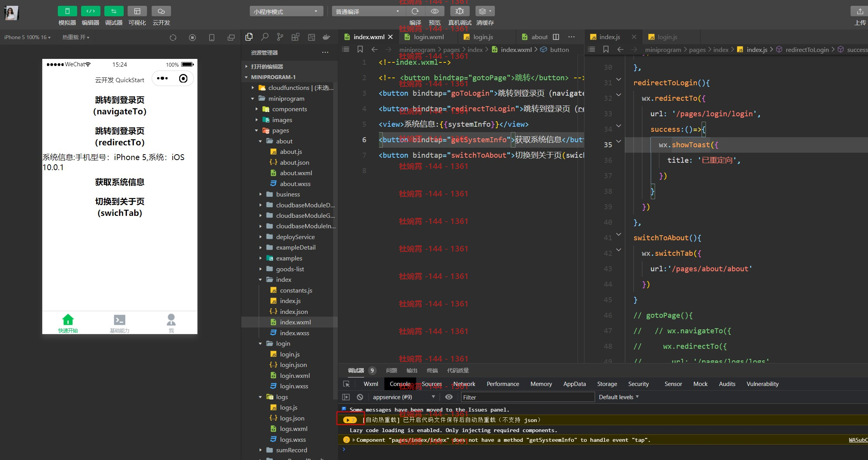Viewport: 868px width, 460px height.
Task: Refresh the simulator with the reload icon
Action: click(173, 38)
